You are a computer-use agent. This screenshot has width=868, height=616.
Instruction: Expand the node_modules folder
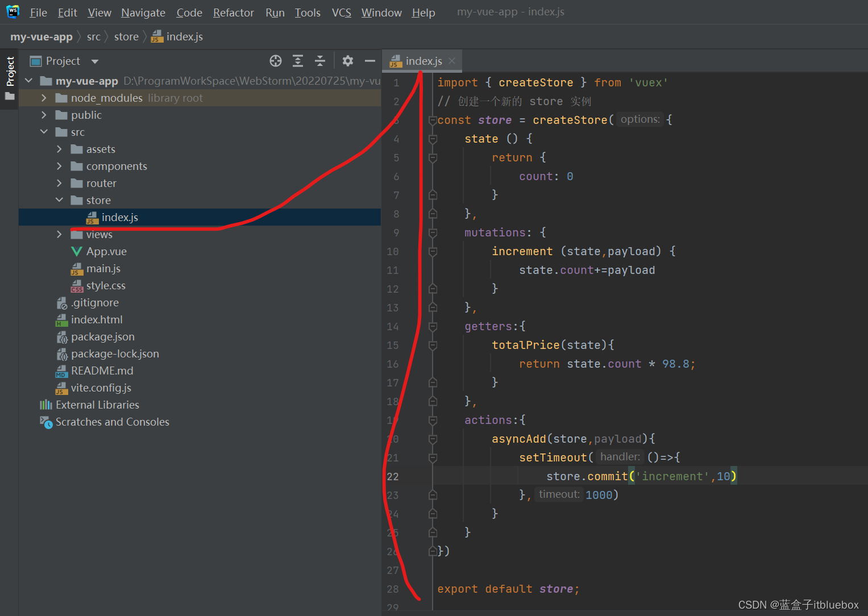44,98
